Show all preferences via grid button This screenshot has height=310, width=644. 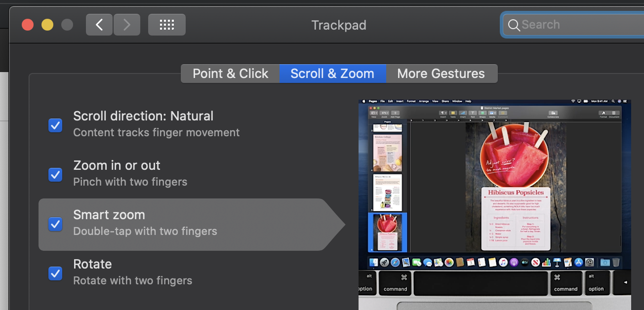click(x=167, y=25)
